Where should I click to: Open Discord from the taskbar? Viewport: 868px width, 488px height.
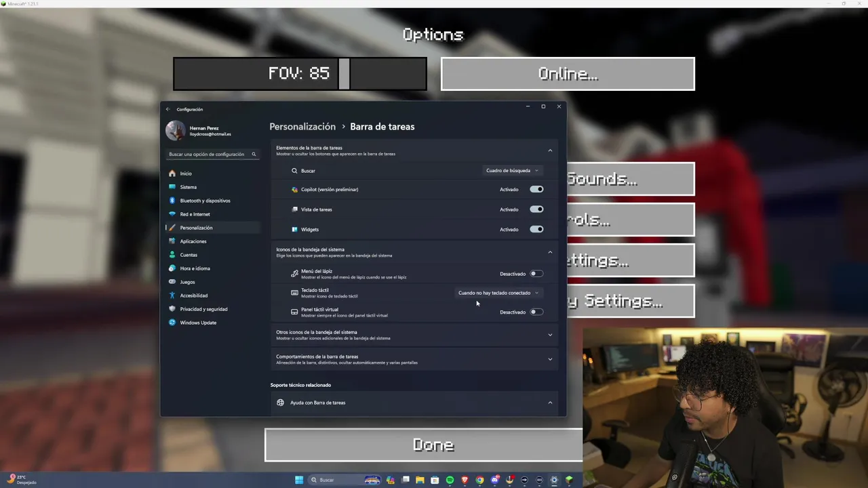[x=494, y=480]
